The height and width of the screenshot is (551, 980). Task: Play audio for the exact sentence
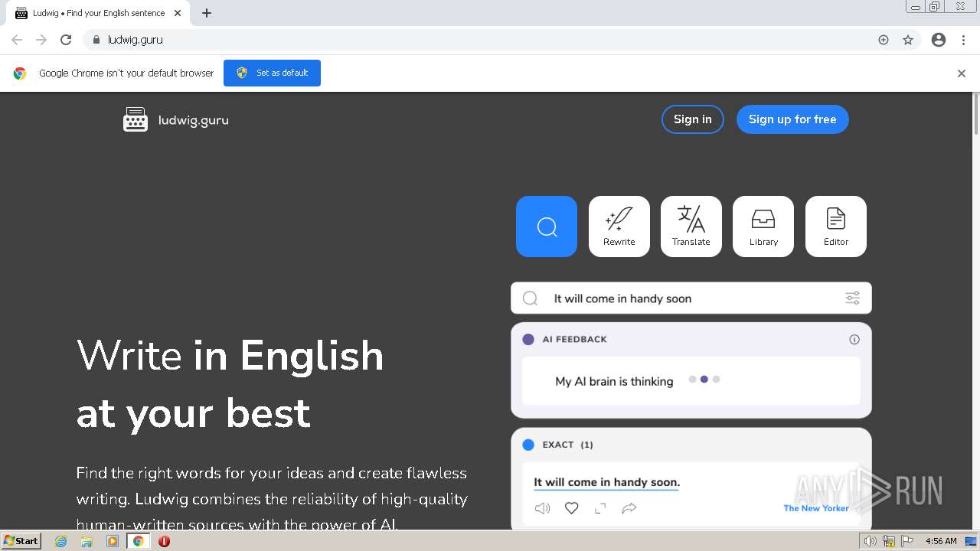click(542, 508)
